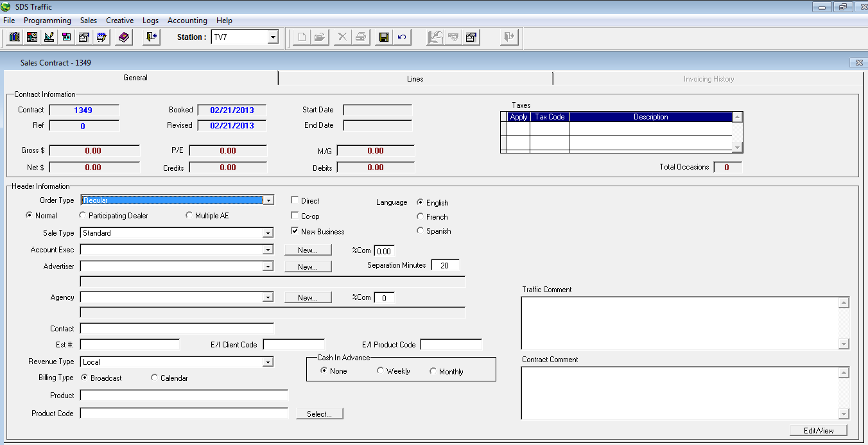Screen dimensions: 868x445
Task: Click the purple book toolbar icon
Action: pos(124,37)
